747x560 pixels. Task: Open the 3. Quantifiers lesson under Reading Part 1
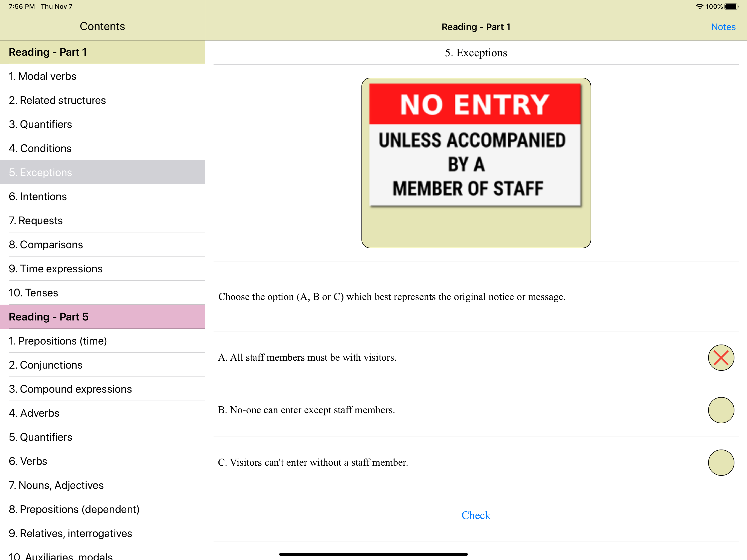point(103,124)
